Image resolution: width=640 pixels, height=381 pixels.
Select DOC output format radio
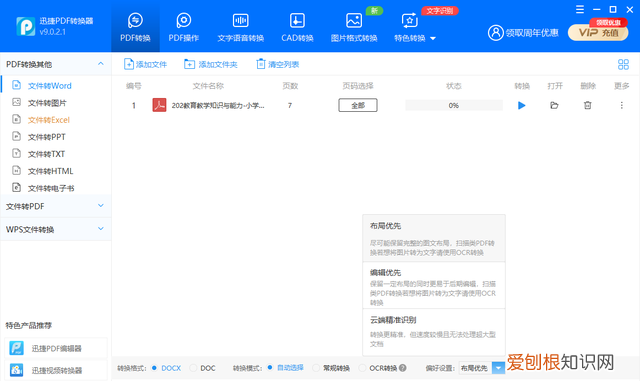click(193, 368)
